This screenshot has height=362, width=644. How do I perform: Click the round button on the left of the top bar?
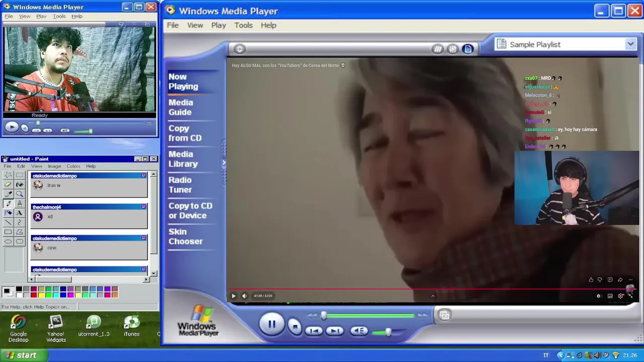coord(239,49)
